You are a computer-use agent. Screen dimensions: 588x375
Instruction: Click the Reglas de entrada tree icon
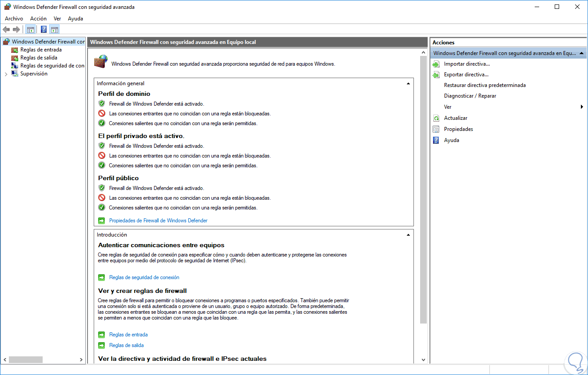(15, 50)
